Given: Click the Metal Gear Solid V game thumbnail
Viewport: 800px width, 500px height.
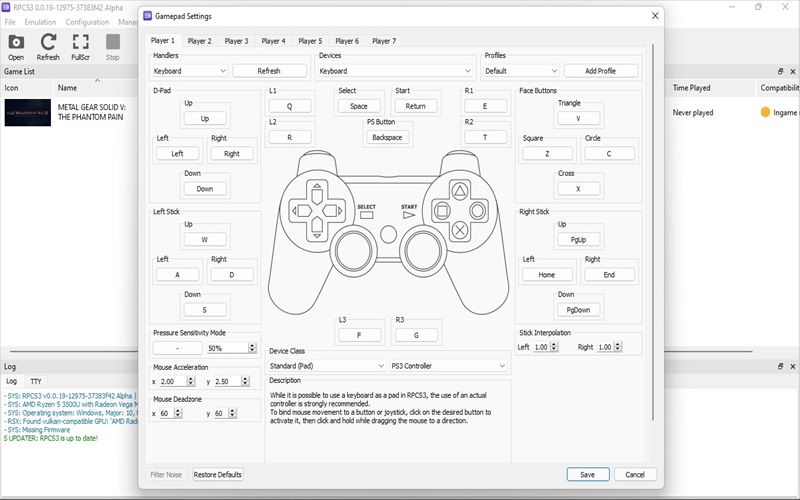Looking at the screenshot, I should [x=28, y=112].
